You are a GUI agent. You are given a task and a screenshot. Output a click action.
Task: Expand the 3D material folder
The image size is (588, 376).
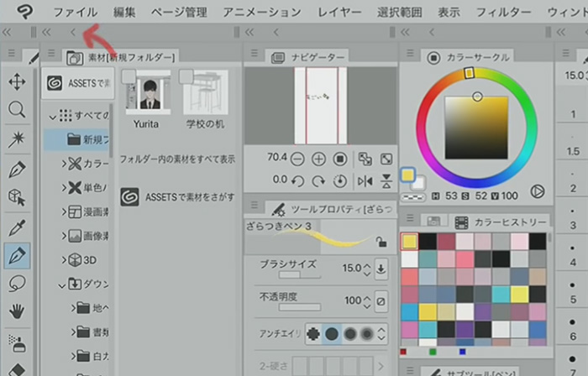(64, 259)
